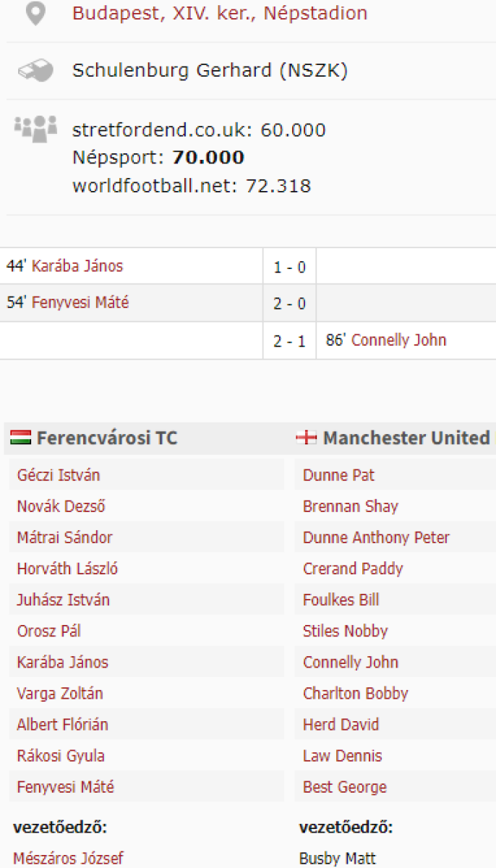Open the Budapest Népstadion venue link
The image size is (496, 868).
[219, 13]
